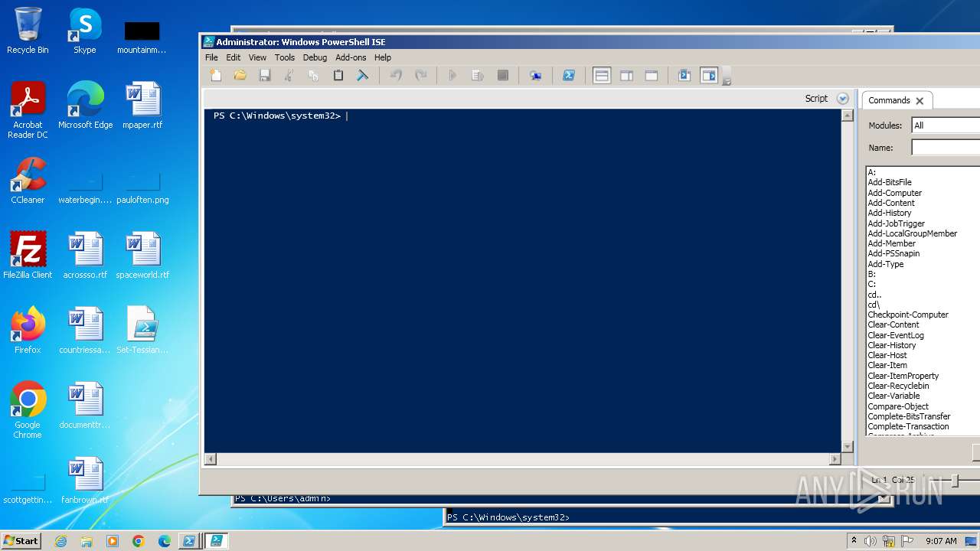Click the volume speaker tray icon

coord(871,541)
